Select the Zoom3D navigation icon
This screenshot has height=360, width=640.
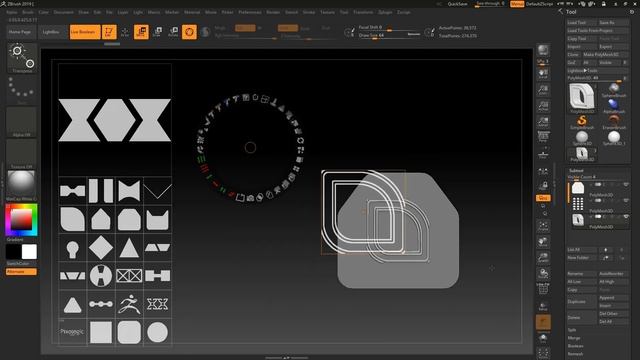[x=543, y=258]
